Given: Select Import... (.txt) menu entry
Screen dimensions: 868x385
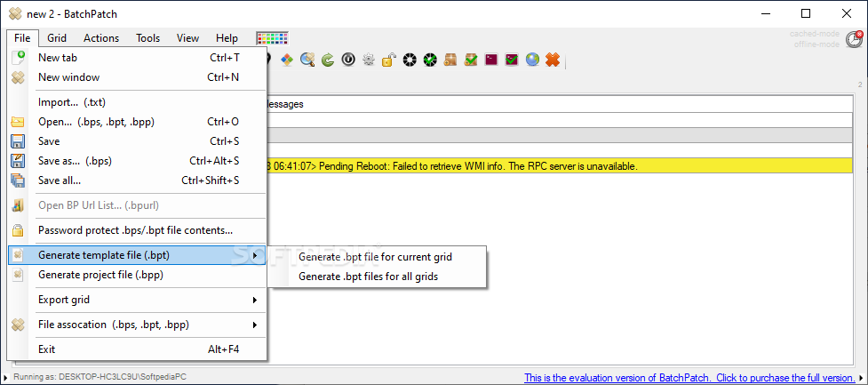Looking at the screenshot, I should 138,102.
